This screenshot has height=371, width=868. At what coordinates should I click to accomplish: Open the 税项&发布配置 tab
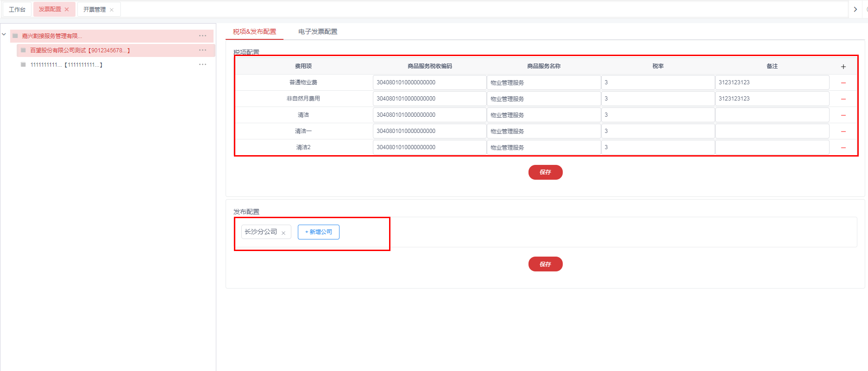(x=254, y=31)
